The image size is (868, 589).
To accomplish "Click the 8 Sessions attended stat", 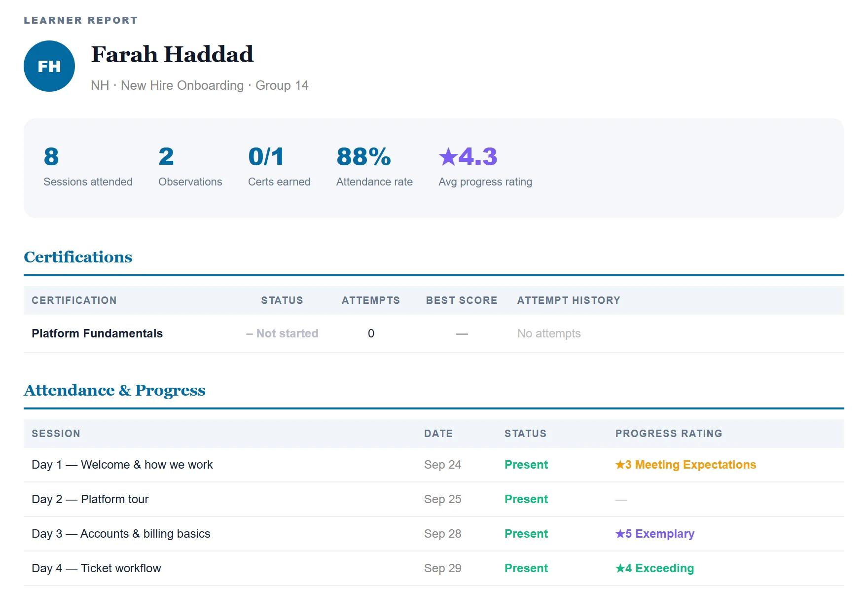I will click(x=88, y=167).
